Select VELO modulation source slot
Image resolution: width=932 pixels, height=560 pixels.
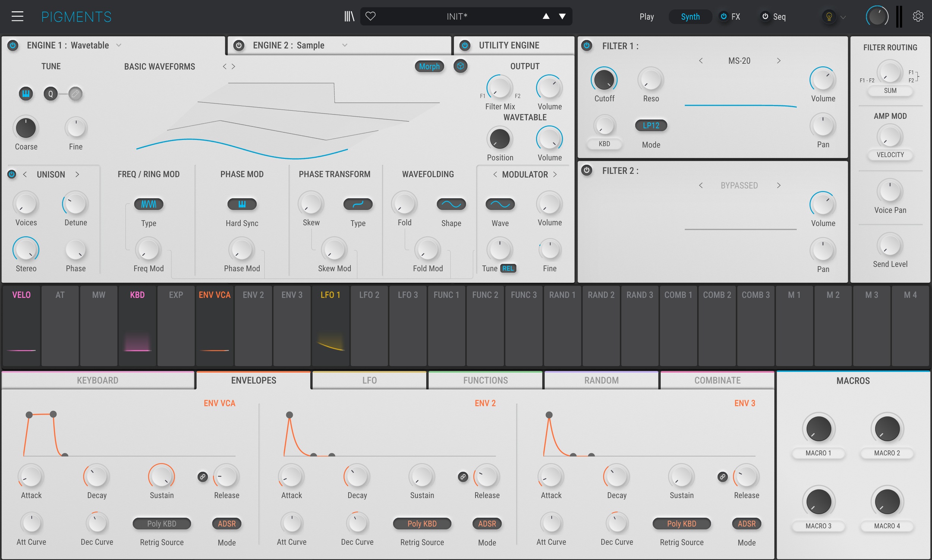pos(22,325)
